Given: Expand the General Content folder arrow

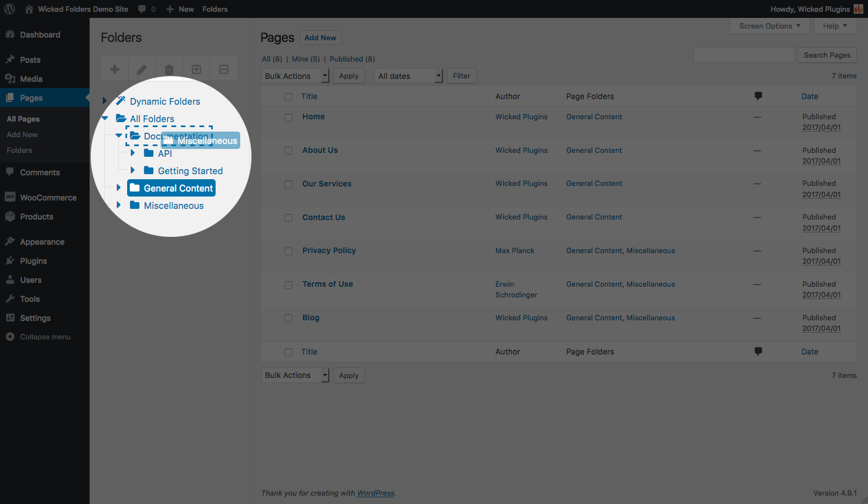Looking at the screenshot, I should (x=119, y=188).
